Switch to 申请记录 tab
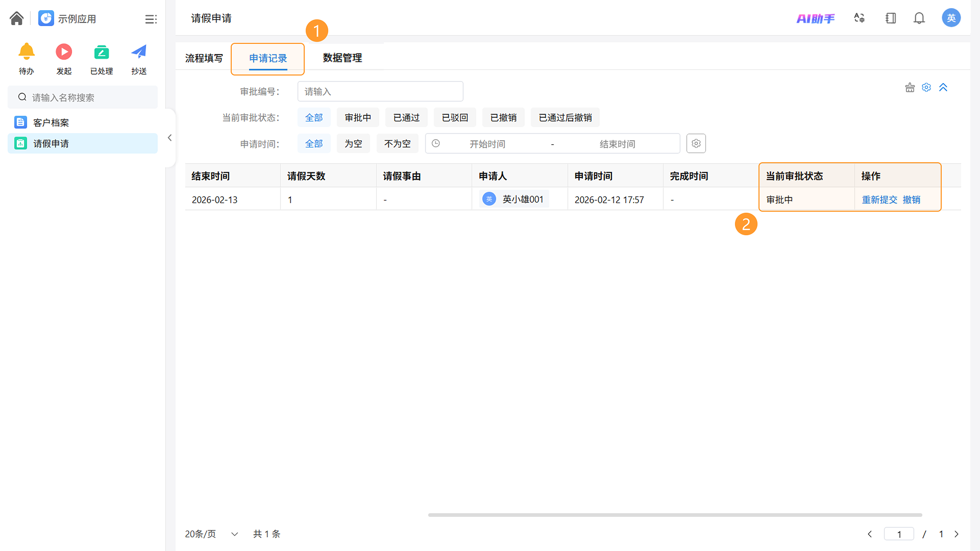 tap(268, 59)
